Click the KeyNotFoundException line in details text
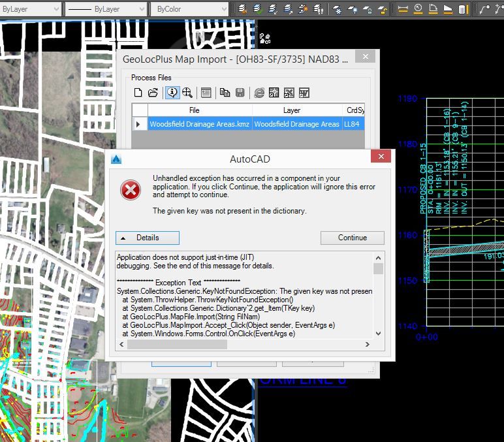This screenshot has width=504, height=442. [245, 291]
